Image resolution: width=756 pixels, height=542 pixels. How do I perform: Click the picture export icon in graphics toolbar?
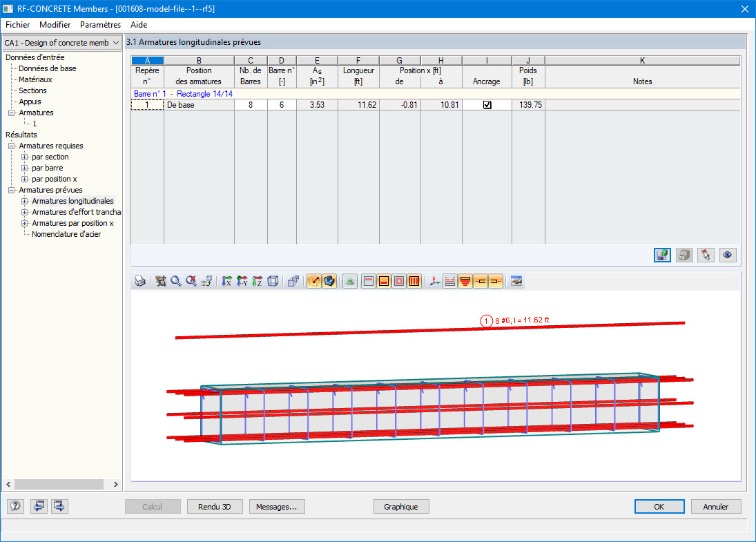coord(516,281)
